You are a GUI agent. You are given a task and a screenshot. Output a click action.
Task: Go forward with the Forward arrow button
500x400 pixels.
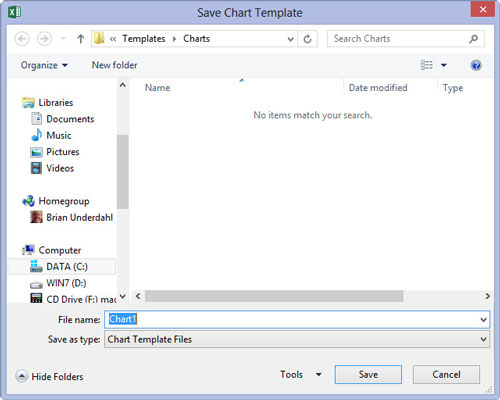pyautogui.click(x=44, y=39)
